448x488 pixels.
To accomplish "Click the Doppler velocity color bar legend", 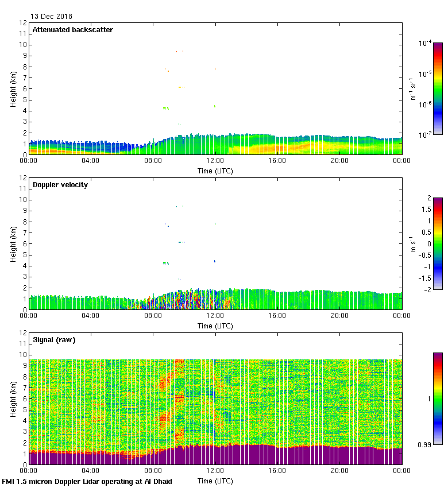I will [x=438, y=243].
